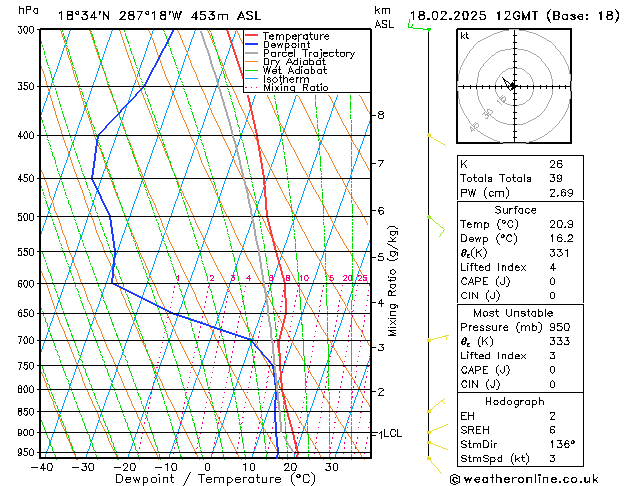Click the −40 temperature axis label
Screen dimensions: 629x486
(41, 467)
